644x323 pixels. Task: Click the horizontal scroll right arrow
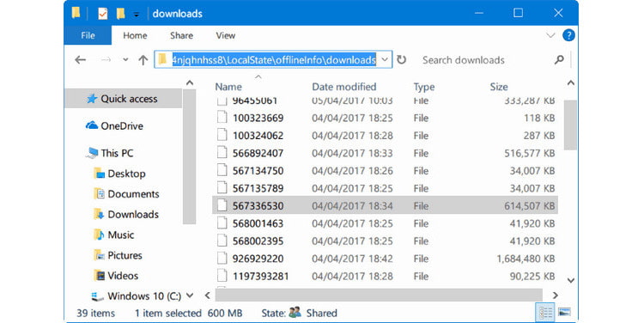tap(556, 295)
